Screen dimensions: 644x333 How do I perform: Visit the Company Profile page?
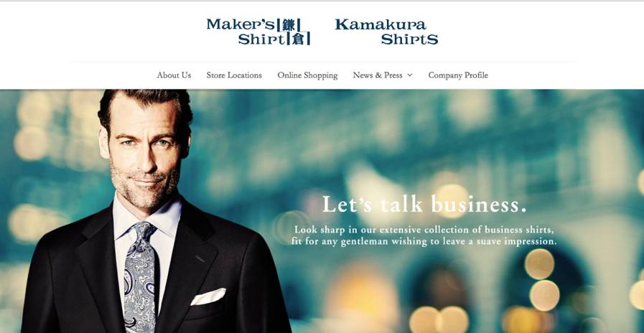[458, 75]
